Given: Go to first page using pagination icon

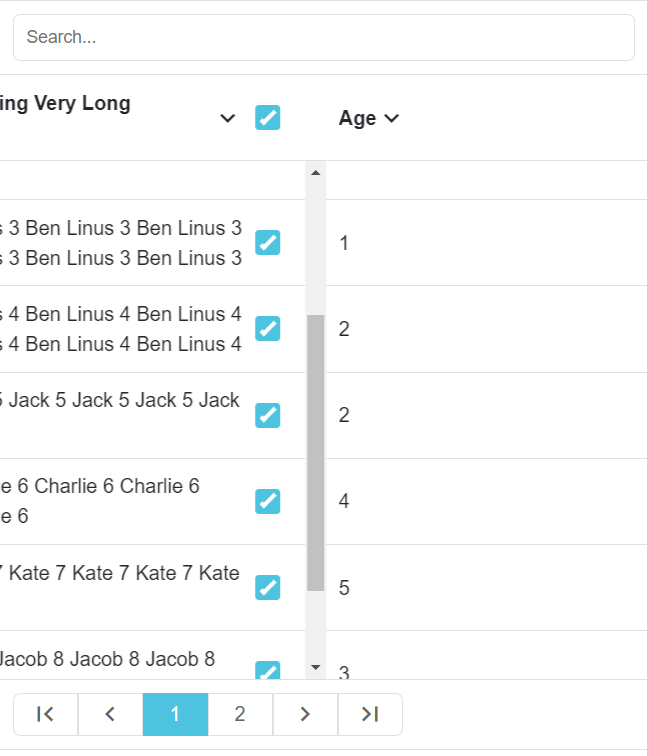Looking at the screenshot, I should [x=45, y=714].
